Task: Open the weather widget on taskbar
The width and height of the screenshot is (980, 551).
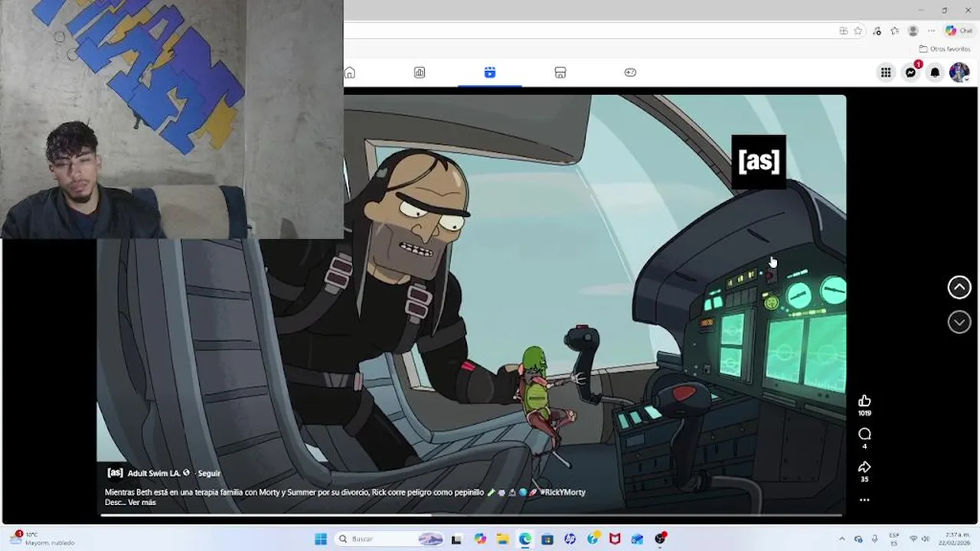Action: pos(44,539)
